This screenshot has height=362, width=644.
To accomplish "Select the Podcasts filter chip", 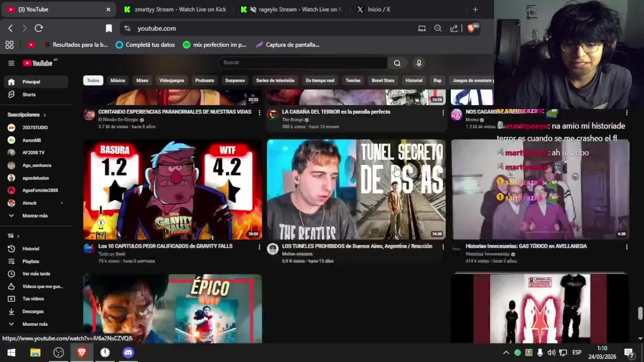I will [x=205, y=80].
